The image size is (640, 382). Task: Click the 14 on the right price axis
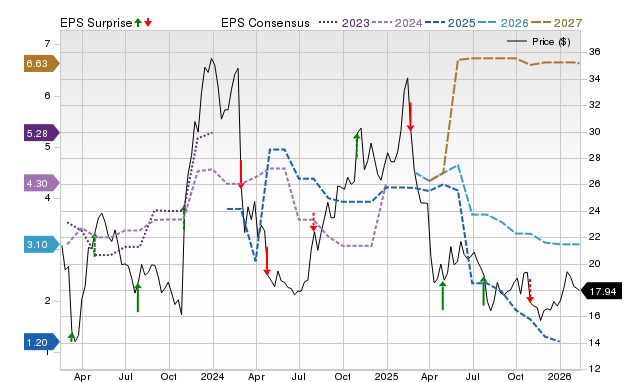(595, 343)
